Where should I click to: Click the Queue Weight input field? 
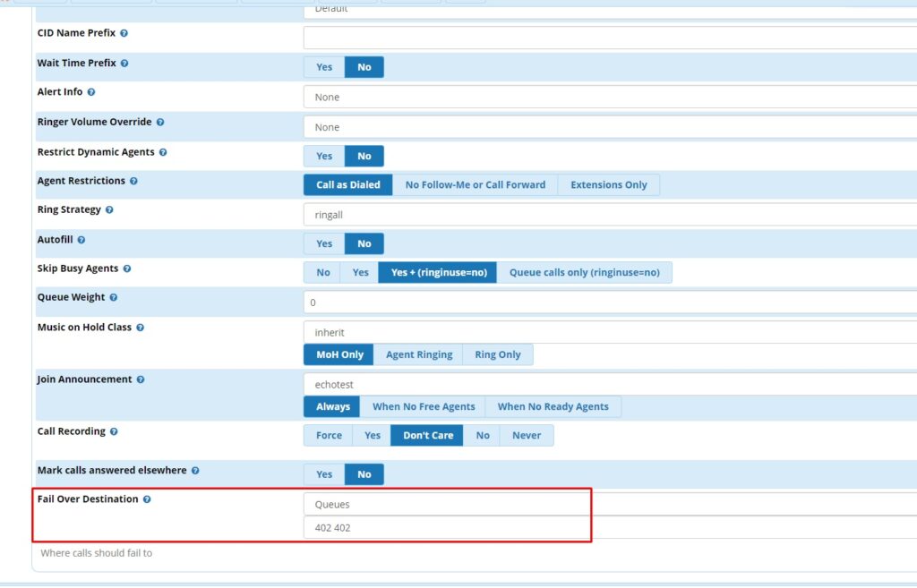[609, 303]
